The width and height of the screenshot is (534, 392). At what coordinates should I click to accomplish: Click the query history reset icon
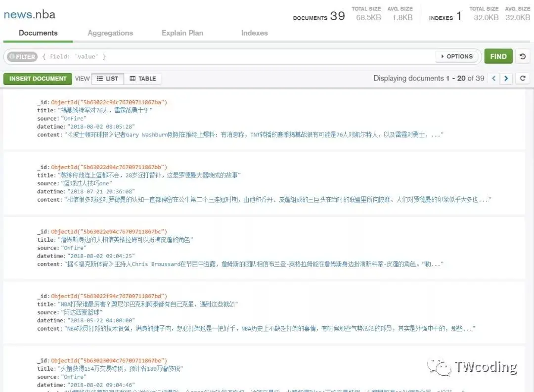pyautogui.click(x=523, y=56)
